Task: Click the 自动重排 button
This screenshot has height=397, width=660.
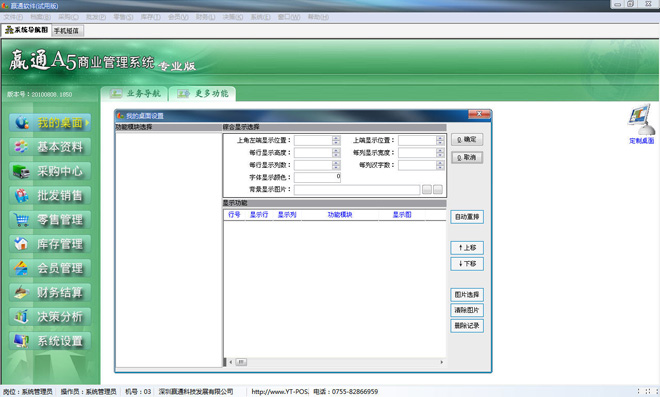Action: tap(467, 217)
